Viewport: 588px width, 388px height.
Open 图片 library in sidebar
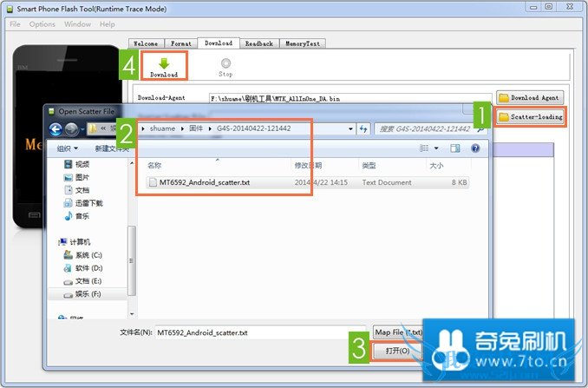77,177
